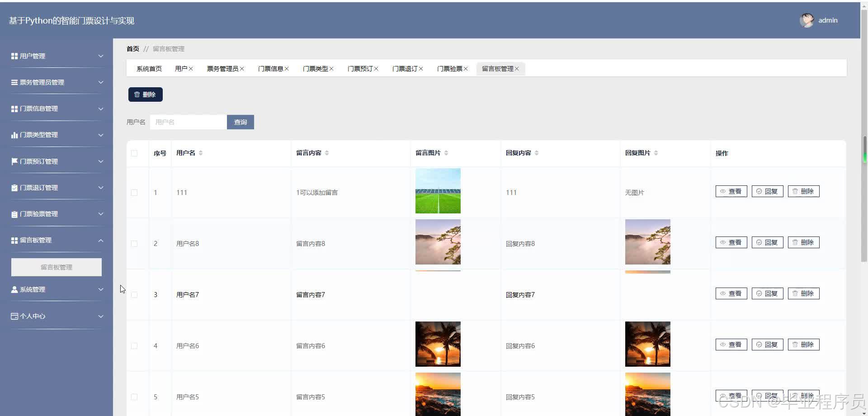Image resolution: width=868 pixels, height=416 pixels.
Task: Click the 用户管理 grid icon in sidebar
Action: (x=14, y=56)
